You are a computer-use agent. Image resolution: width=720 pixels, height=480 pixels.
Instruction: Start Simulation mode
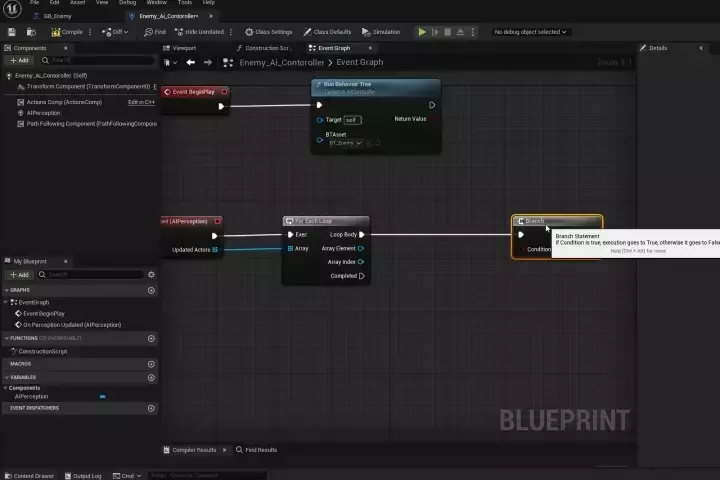[381, 32]
